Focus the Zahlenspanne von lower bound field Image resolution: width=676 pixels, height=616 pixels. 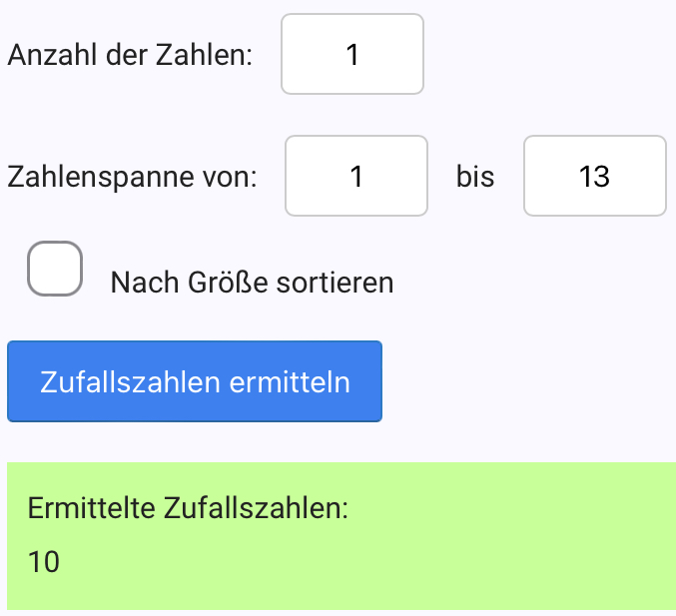[356, 176]
